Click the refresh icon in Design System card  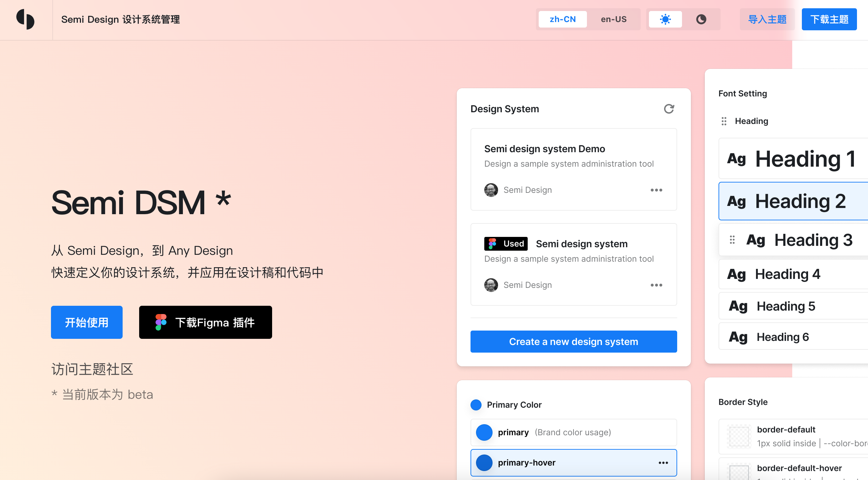pos(669,109)
